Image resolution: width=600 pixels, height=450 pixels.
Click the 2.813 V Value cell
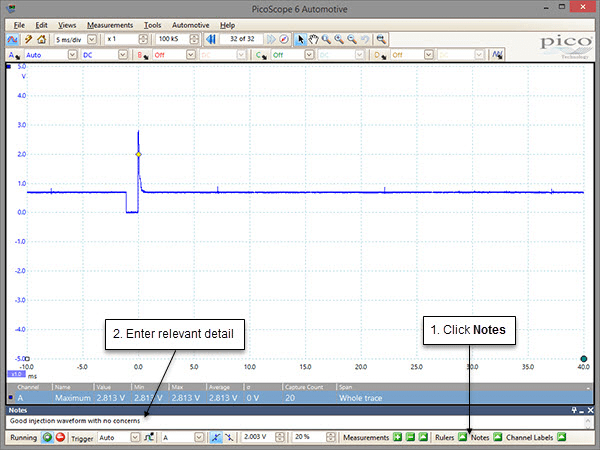pyautogui.click(x=111, y=398)
